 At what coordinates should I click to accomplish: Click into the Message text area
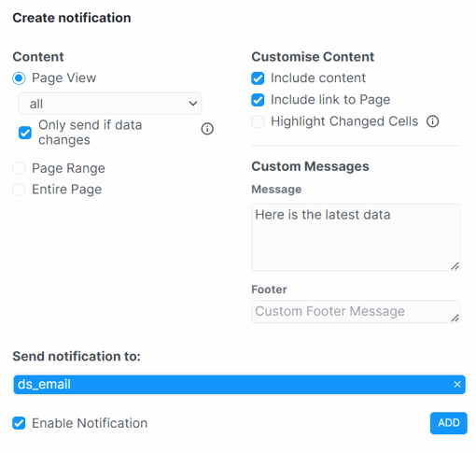coord(356,237)
